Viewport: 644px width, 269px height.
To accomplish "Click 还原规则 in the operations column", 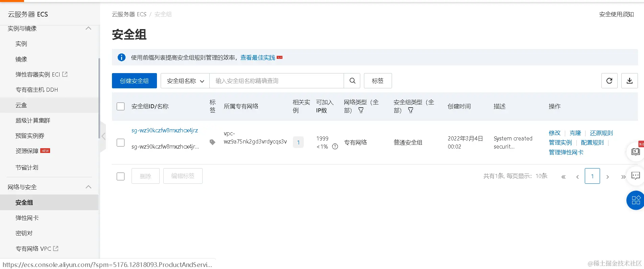I will (601, 133).
